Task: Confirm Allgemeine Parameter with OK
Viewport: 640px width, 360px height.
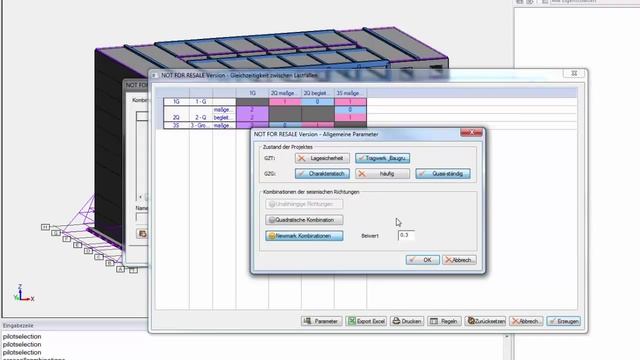Action: tap(422, 260)
